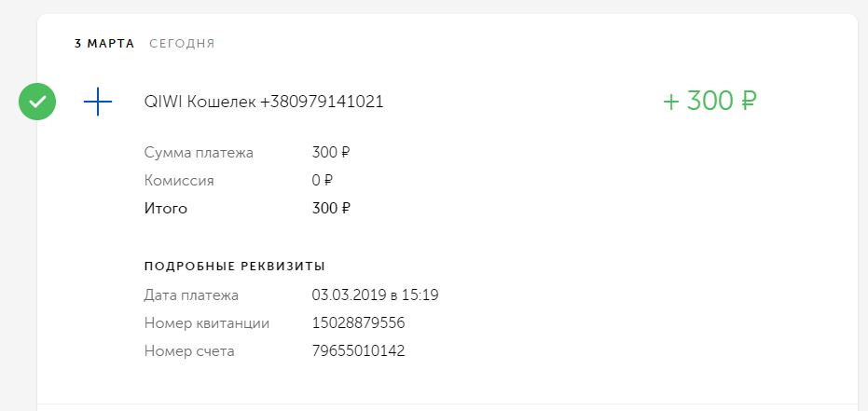
Task: Click the blue plus top-up icon
Action: [98, 103]
